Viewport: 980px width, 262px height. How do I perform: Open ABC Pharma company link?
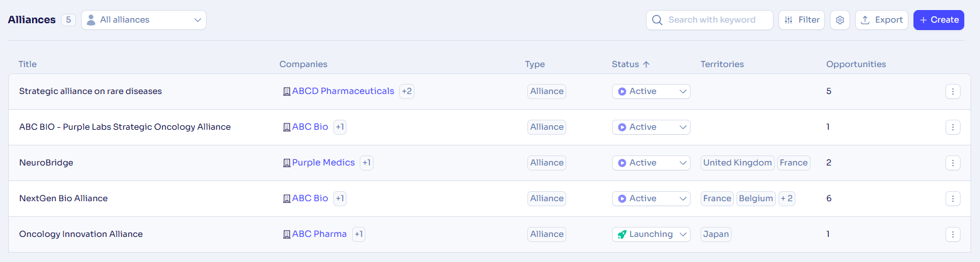click(x=319, y=234)
